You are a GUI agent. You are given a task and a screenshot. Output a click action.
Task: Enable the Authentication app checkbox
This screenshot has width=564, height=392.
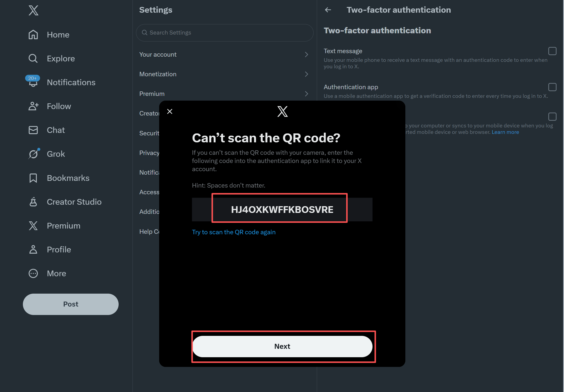(x=552, y=87)
